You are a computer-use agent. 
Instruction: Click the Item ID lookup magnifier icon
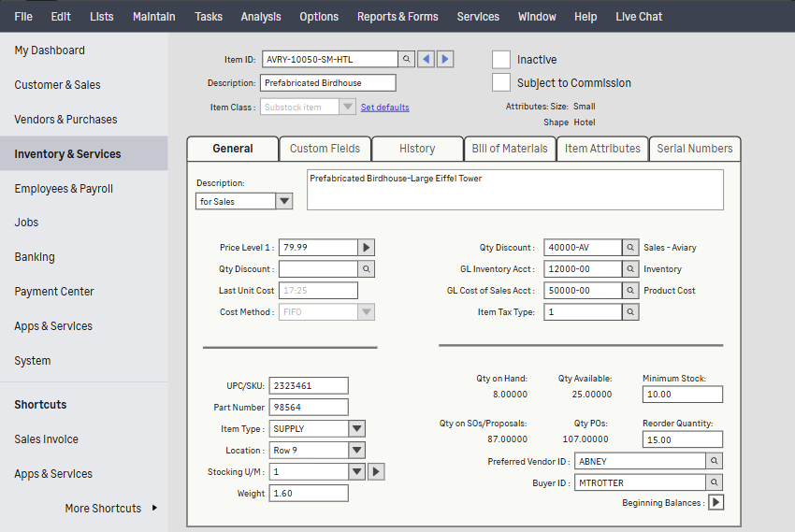[x=406, y=59]
